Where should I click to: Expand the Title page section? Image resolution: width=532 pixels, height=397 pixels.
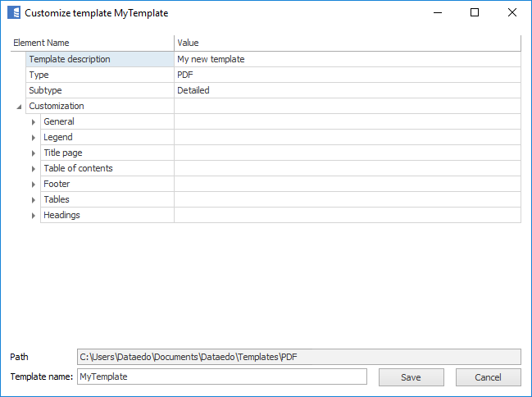(x=34, y=153)
